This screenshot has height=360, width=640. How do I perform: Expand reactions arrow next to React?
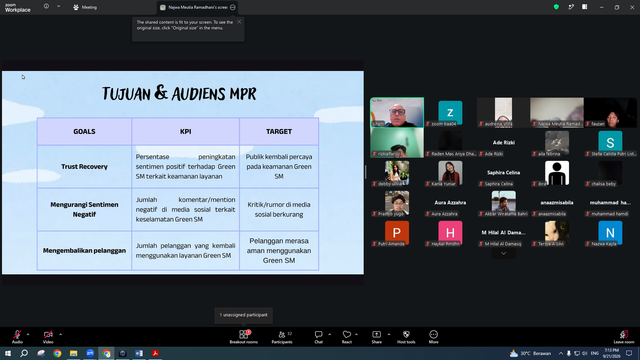(x=356, y=334)
